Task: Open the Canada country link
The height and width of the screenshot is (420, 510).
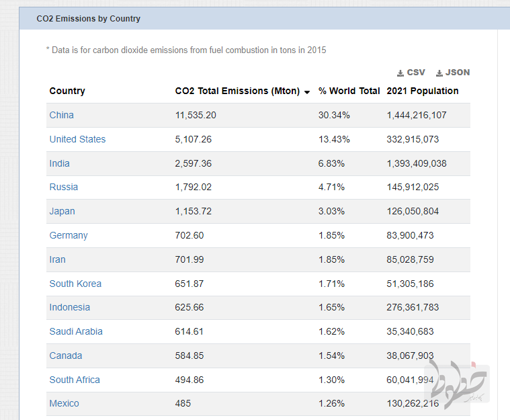Action: click(x=66, y=355)
